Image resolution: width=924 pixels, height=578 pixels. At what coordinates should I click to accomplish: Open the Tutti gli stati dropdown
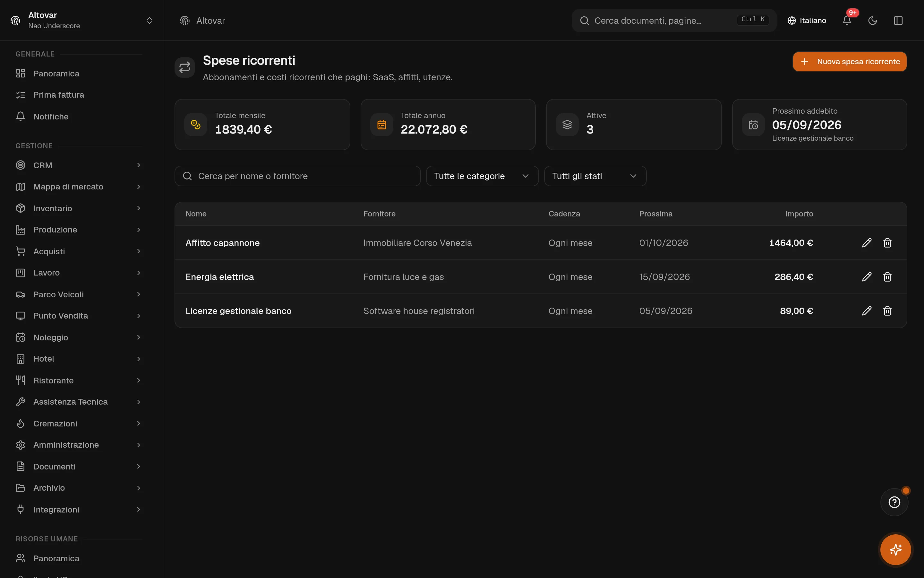pyautogui.click(x=595, y=176)
